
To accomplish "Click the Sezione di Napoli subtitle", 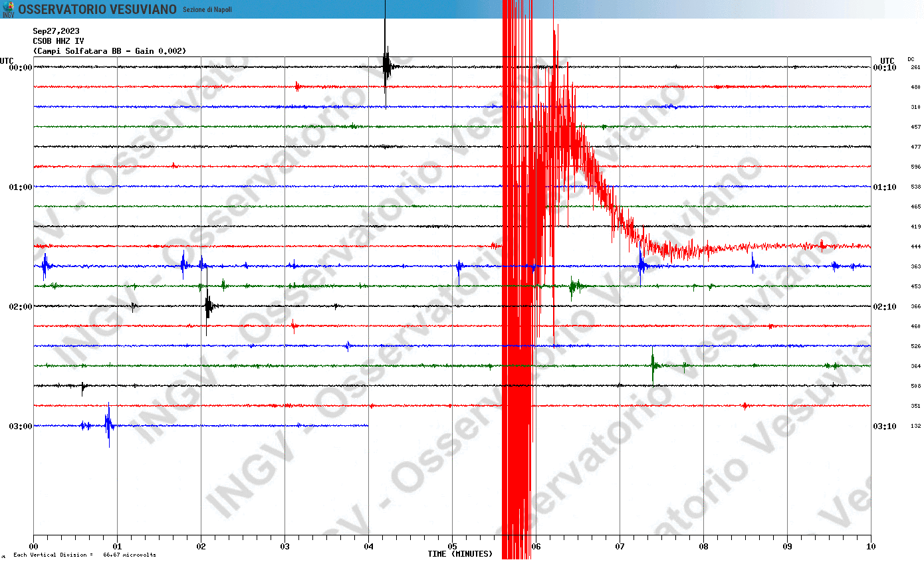I will tap(207, 9).
